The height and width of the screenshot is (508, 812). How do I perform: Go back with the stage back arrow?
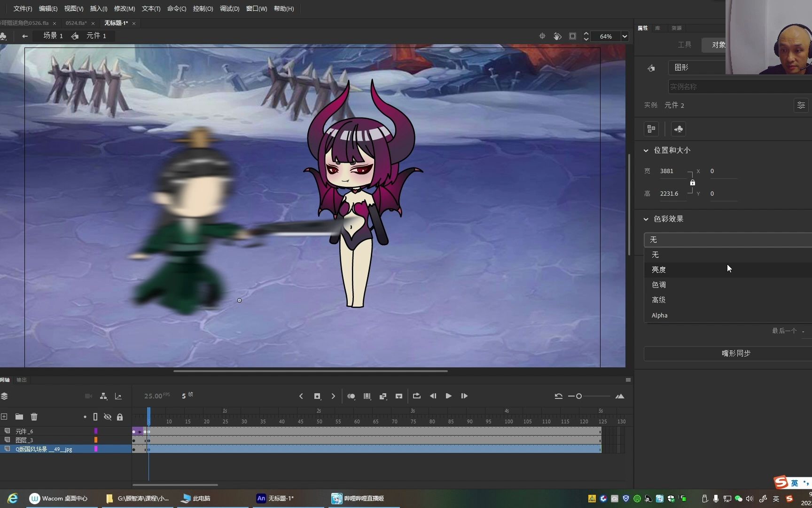[x=25, y=36]
